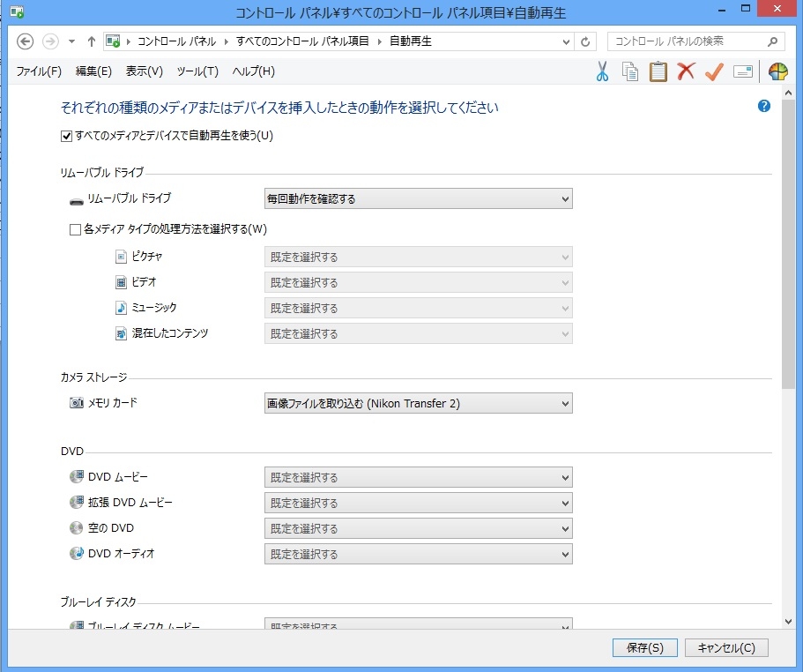
Task: Open the メモリ カード Nikon Transfer dropdown
Action: point(419,403)
